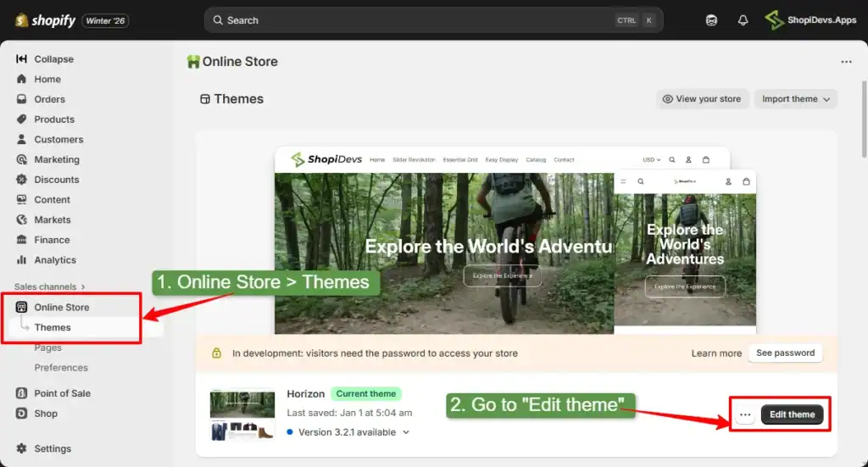Click the Shop bag icon
The image size is (868, 467).
[21, 414]
